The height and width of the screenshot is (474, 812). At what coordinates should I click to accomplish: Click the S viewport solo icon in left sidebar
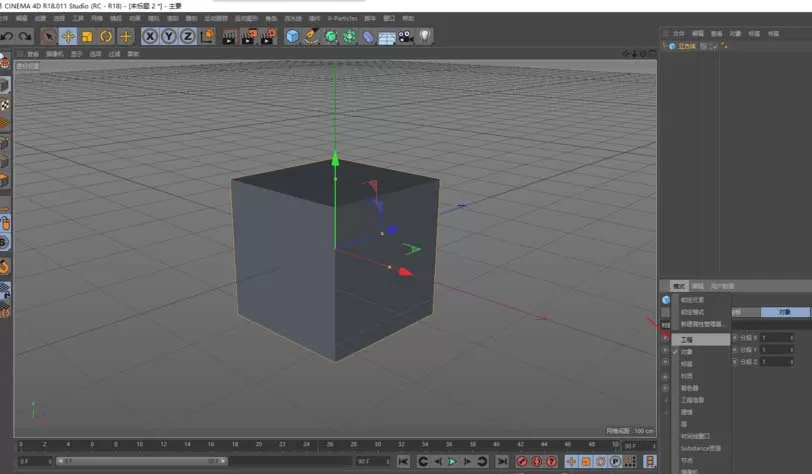(x=4, y=242)
